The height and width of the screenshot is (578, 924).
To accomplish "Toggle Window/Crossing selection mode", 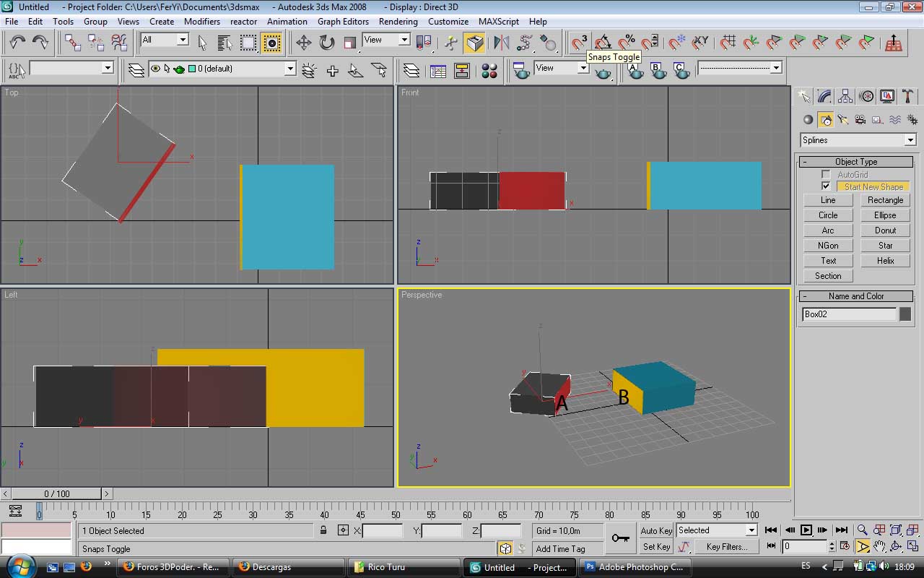I will coord(271,43).
